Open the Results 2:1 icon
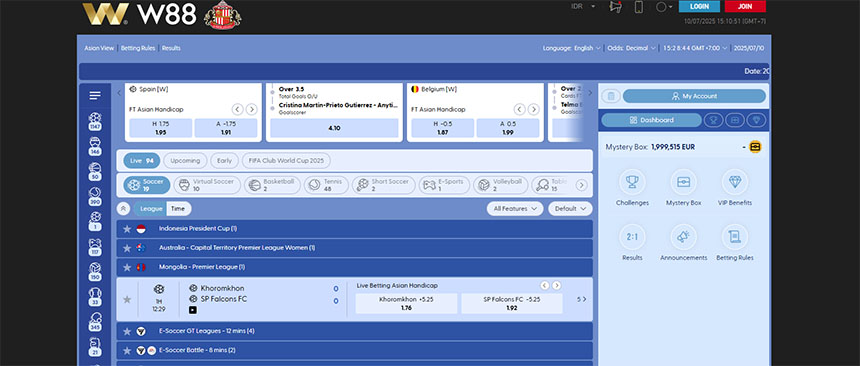This screenshot has height=366, width=860. coord(632,237)
